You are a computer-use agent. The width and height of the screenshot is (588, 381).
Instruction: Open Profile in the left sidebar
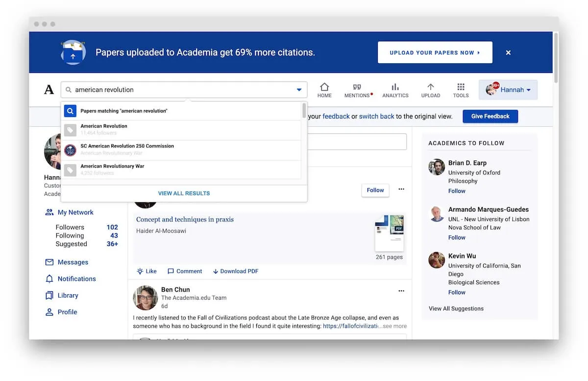click(61, 312)
